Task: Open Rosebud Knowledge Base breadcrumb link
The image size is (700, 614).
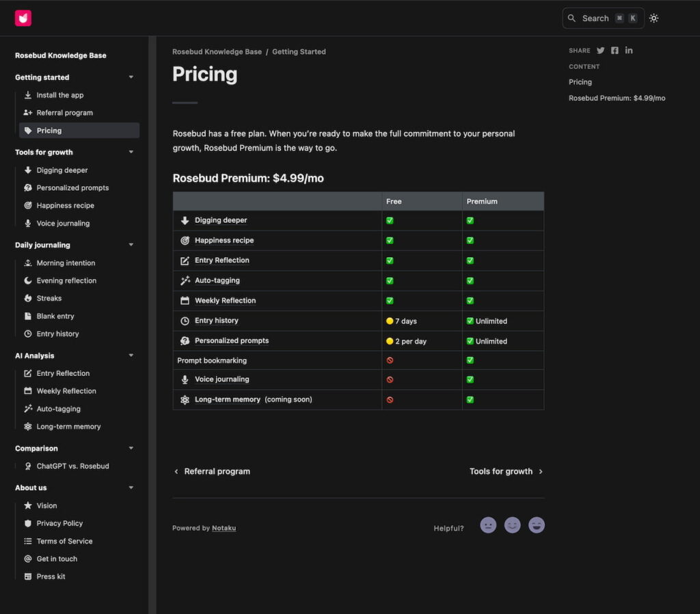Action: [217, 52]
